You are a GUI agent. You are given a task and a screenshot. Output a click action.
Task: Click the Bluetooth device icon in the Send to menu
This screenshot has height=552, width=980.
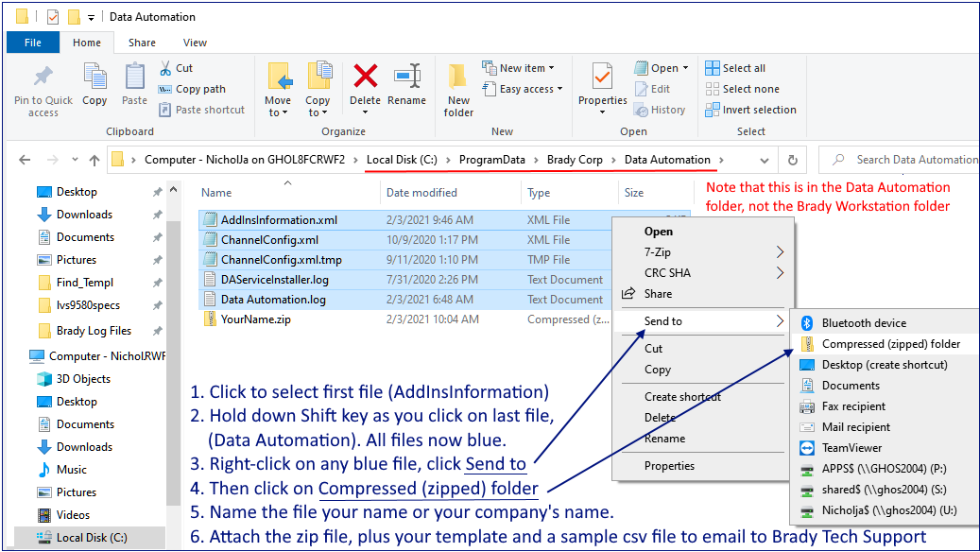coord(807,322)
